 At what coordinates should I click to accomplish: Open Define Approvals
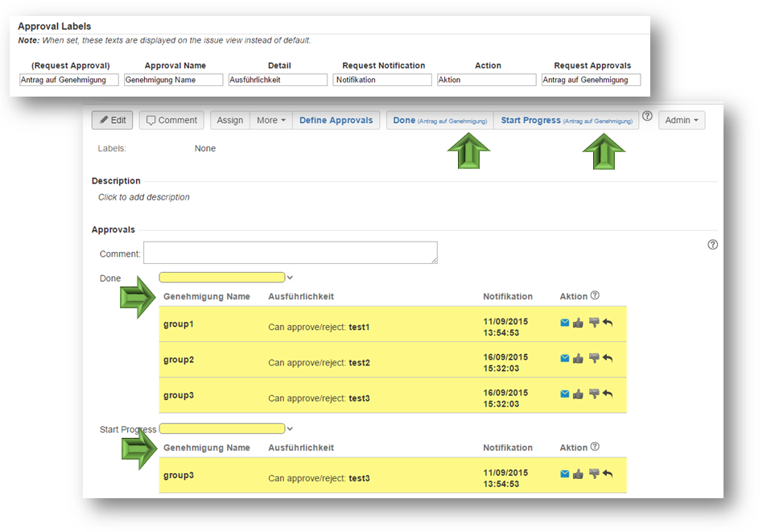(x=336, y=121)
